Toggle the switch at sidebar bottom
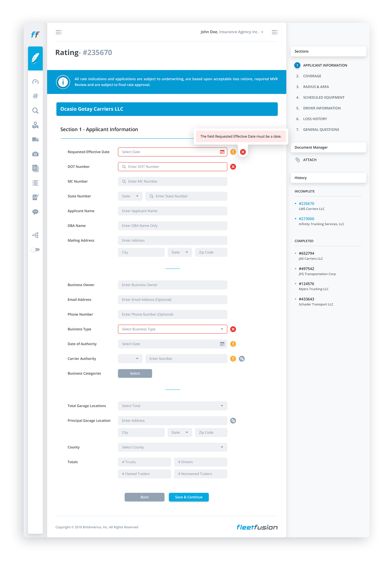The height and width of the screenshot is (561, 392). pos(35,249)
